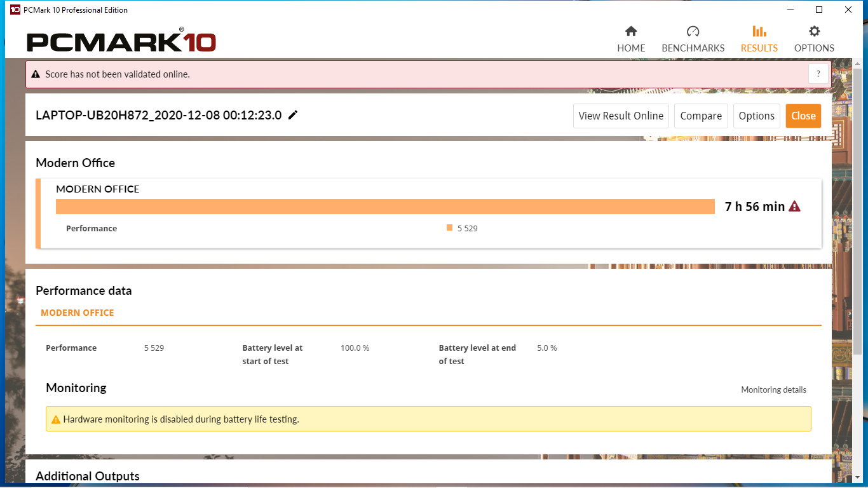This screenshot has width=868, height=488.
Task: Click the orange legend square beside 5 529
Action: 449,227
